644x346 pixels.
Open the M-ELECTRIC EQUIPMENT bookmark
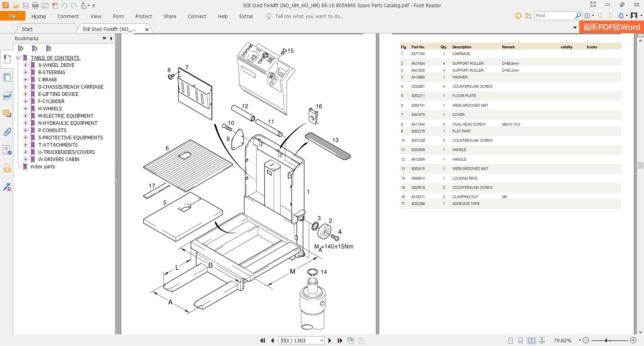[x=66, y=116]
